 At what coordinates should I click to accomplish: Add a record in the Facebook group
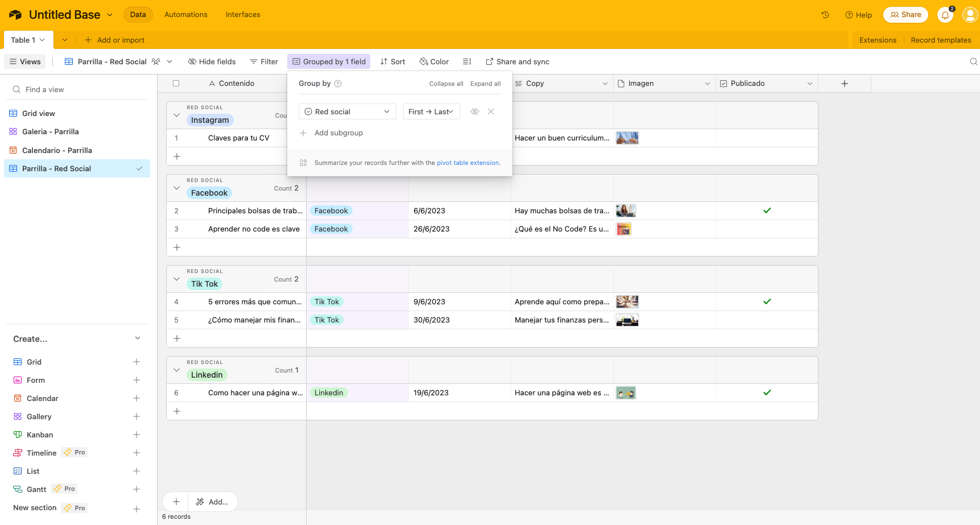coord(177,247)
